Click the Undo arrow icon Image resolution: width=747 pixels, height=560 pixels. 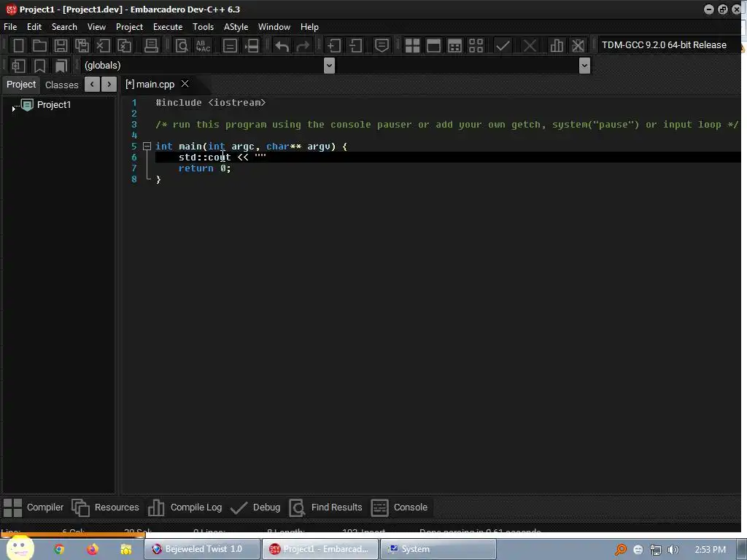[282, 46]
